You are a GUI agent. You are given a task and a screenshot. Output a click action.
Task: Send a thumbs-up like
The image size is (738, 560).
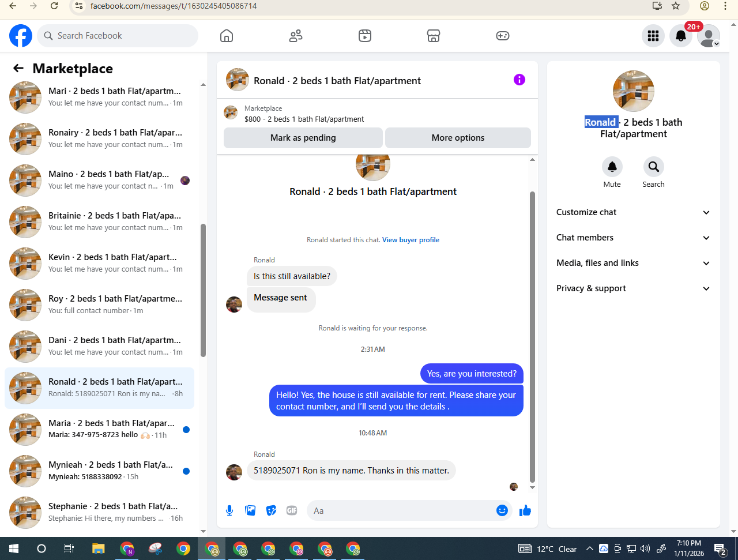pyautogui.click(x=525, y=510)
